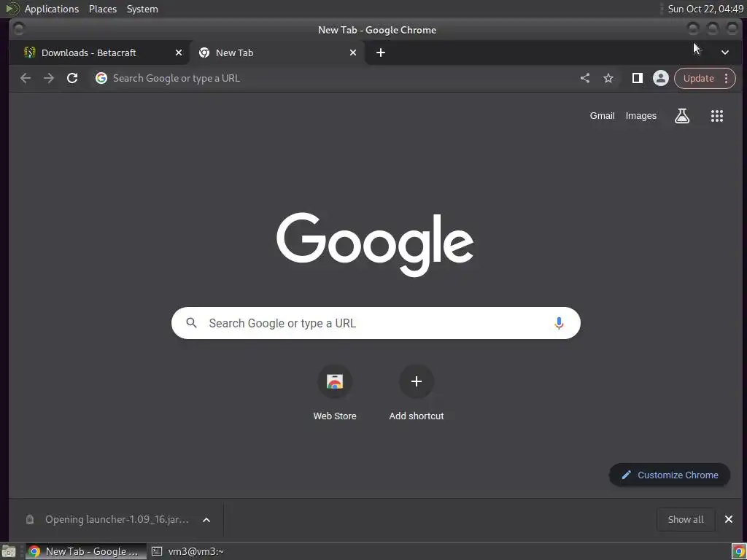The height and width of the screenshot is (560, 747).
Task: Open Search Labs flask icon
Action: pyautogui.click(x=682, y=116)
